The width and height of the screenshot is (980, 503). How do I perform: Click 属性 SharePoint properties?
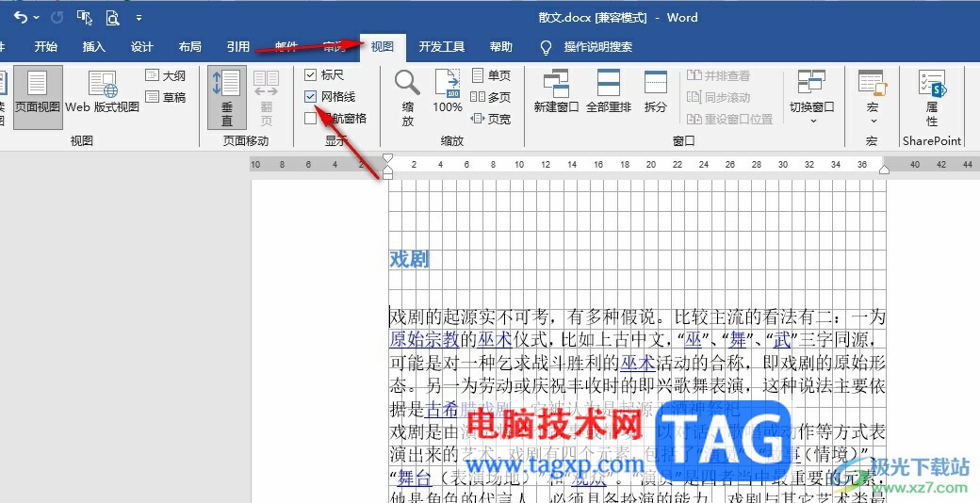coord(932,97)
